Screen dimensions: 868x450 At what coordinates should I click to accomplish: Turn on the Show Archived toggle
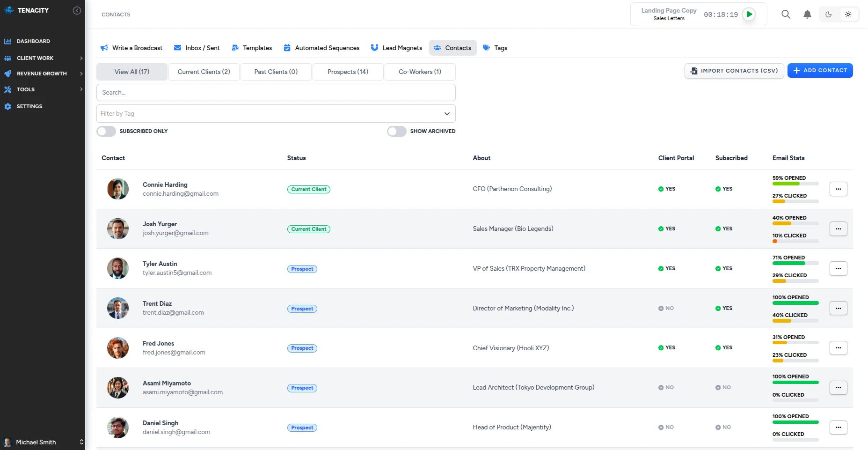[x=396, y=131]
